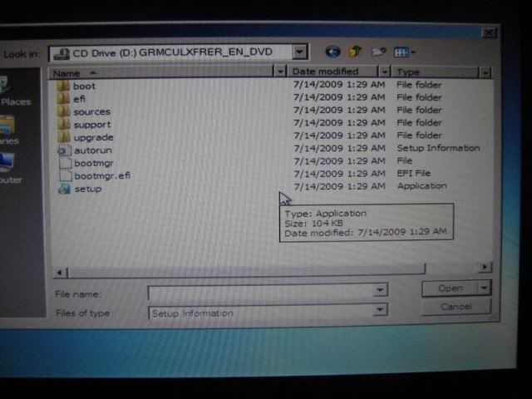Expand the Files of type dropdown
This screenshot has height=399, width=532.
point(381,311)
